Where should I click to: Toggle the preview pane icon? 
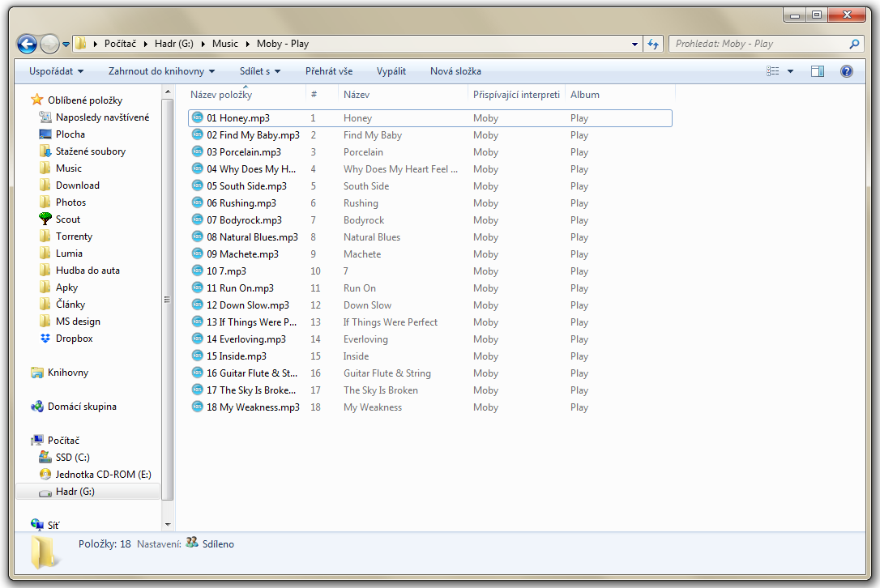818,71
